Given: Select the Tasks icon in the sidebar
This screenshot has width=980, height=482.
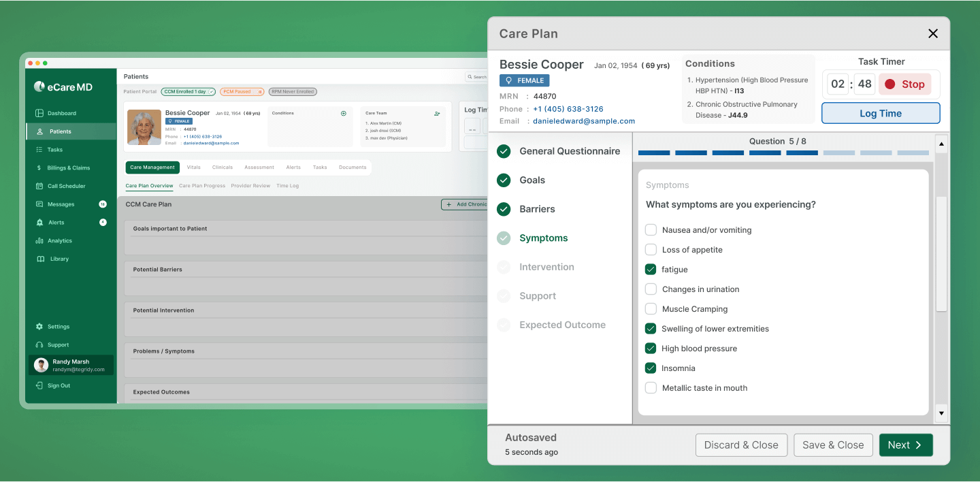Looking at the screenshot, I should point(53,149).
